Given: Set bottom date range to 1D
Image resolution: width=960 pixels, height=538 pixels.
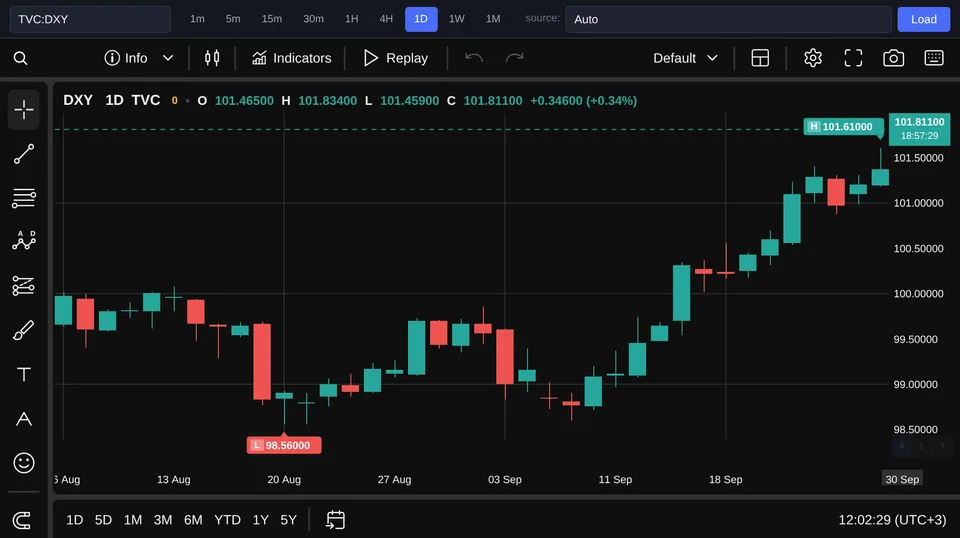Looking at the screenshot, I should click(75, 520).
